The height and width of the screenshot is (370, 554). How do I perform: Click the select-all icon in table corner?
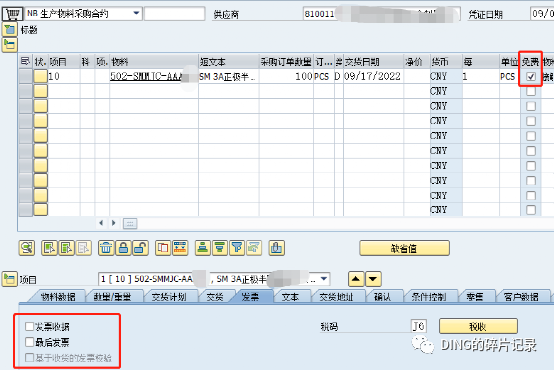pos(25,61)
